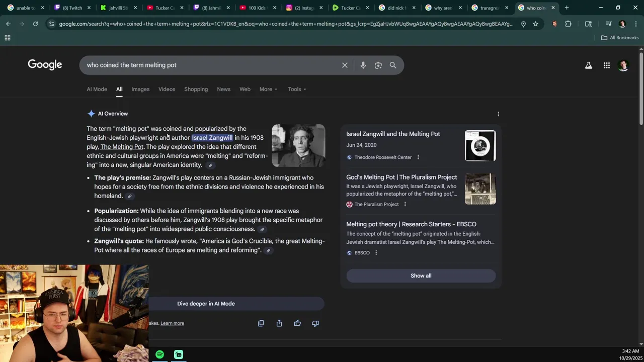The width and height of the screenshot is (644, 362).
Task: Select the Web results tab
Action: tap(245, 89)
